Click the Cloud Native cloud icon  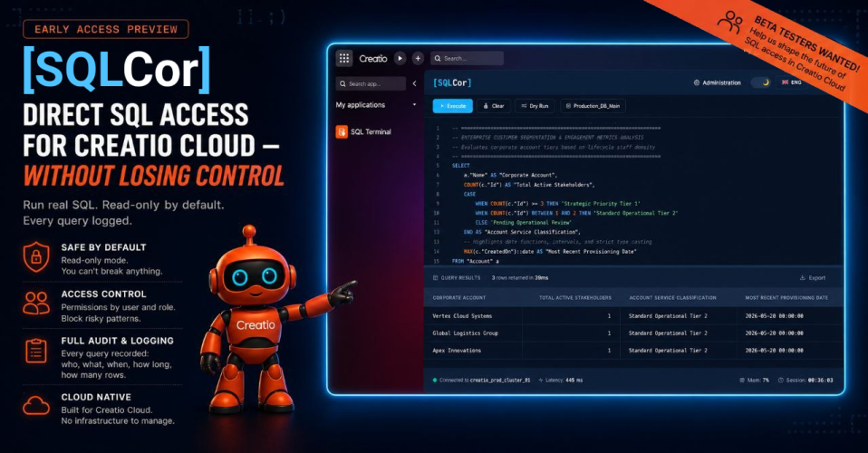[36, 405]
